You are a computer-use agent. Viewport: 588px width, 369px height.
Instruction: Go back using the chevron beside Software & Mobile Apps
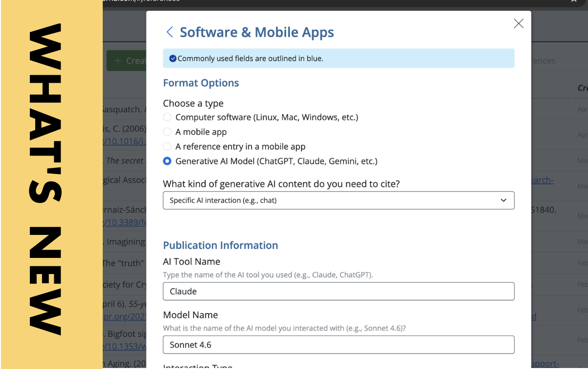point(170,32)
